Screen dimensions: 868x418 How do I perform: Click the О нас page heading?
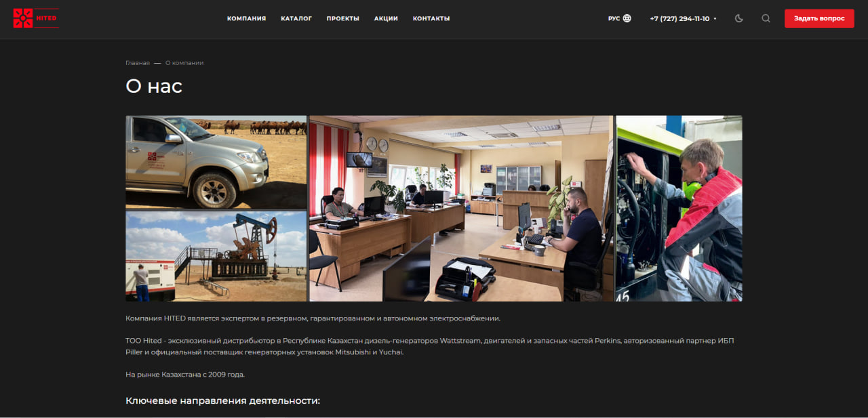(x=154, y=86)
